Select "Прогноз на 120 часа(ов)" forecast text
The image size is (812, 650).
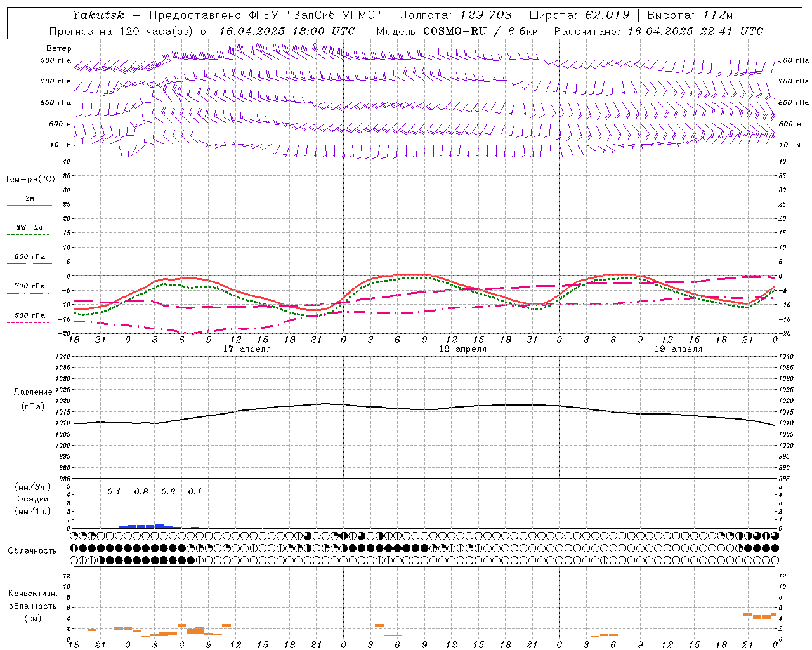[x=122, y=31]
